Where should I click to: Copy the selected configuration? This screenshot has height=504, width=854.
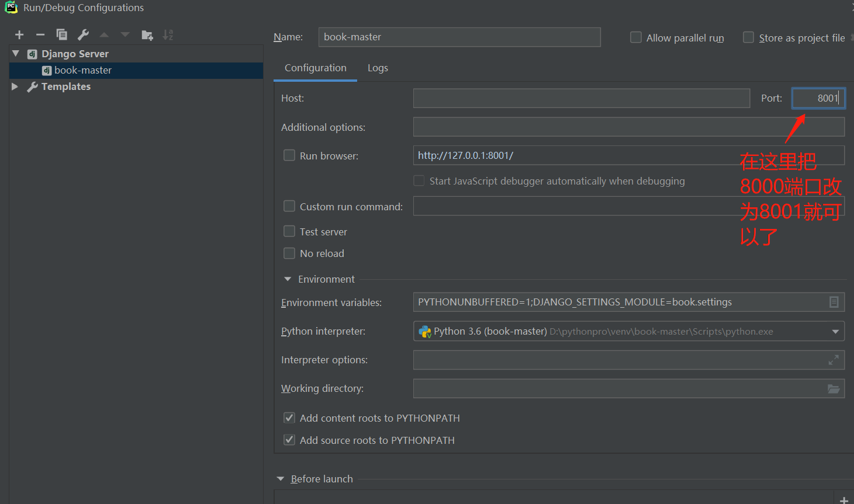click(61, 35)
